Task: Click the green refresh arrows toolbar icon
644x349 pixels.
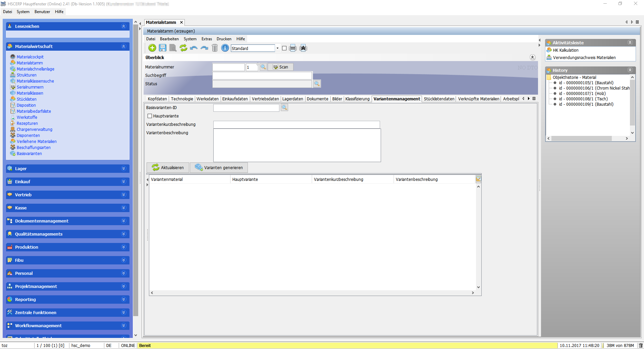Action: pyautogui.click(x=183, y=48)
